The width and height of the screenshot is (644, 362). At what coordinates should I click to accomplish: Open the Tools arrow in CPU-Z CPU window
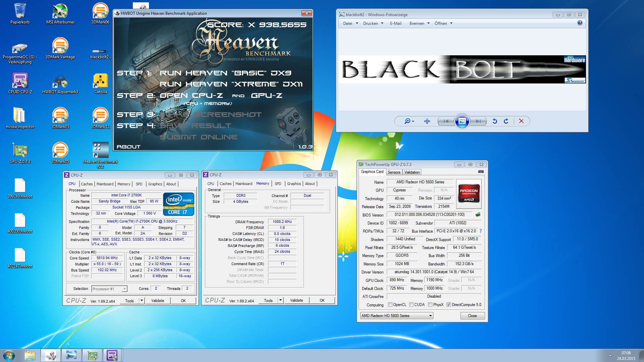click(142, 301)
